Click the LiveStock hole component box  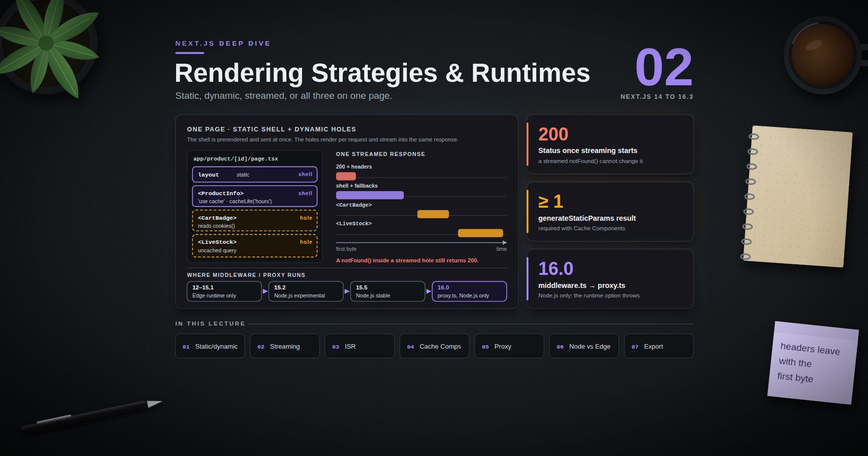pyautogui.click(x=255, y=246)
